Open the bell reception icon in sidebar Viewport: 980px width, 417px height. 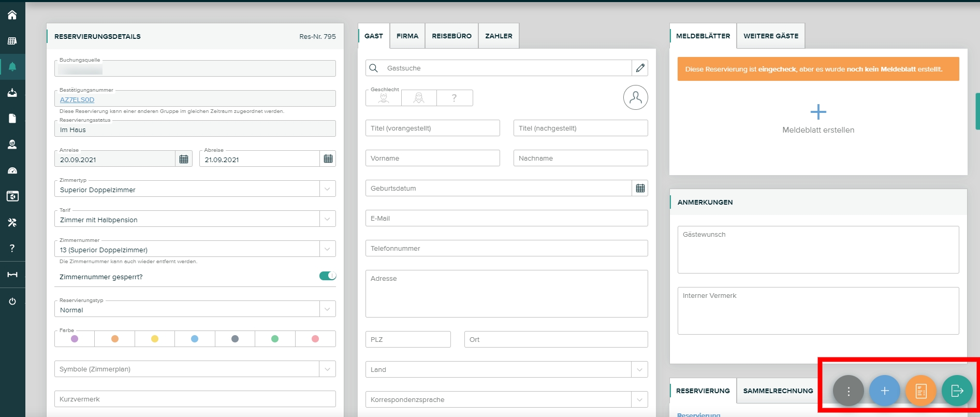pos(12,67)
